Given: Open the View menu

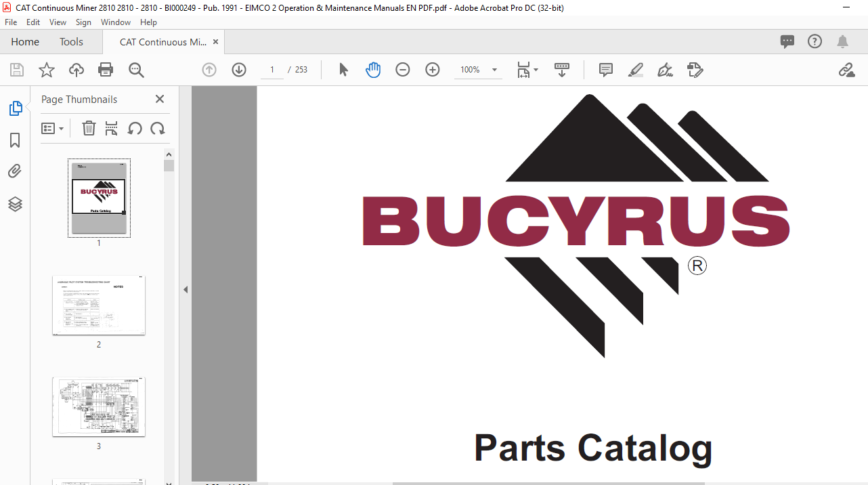Looking at the screenshot, I should click(x=58, y=22).
